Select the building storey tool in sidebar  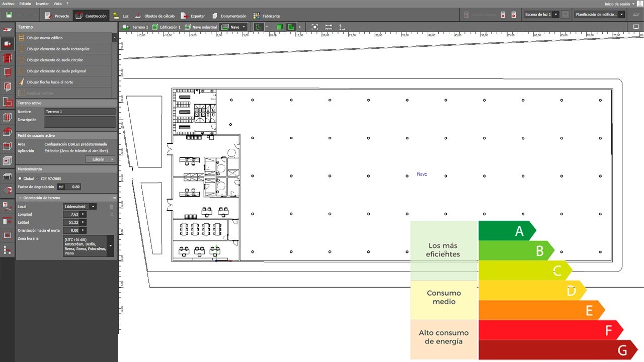pyautogui.click(x=7, y=58)
